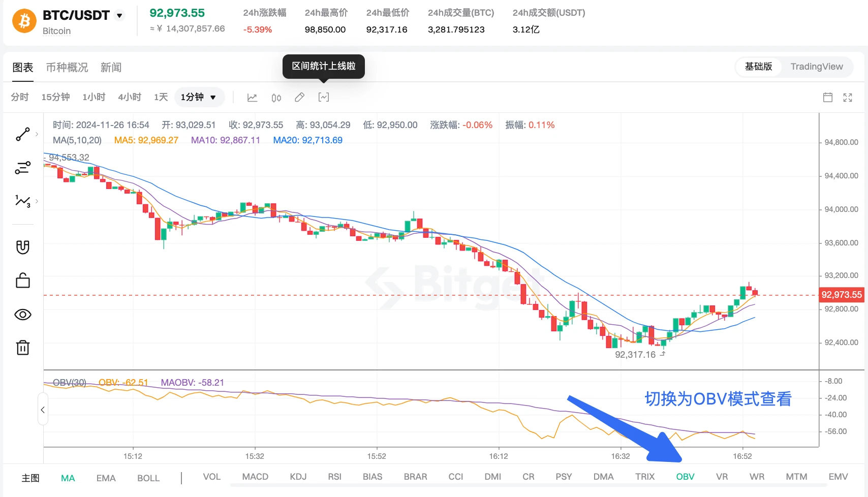Open the 新闻 tab
This screenshot has height=497, width=868.
pyautogui.click(x=111, y=68)
